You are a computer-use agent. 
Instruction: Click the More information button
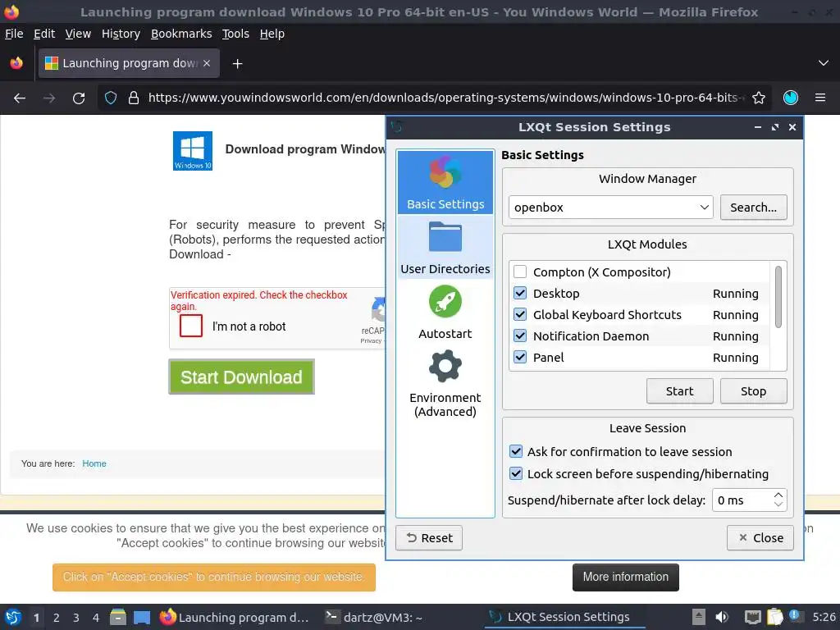625,577
